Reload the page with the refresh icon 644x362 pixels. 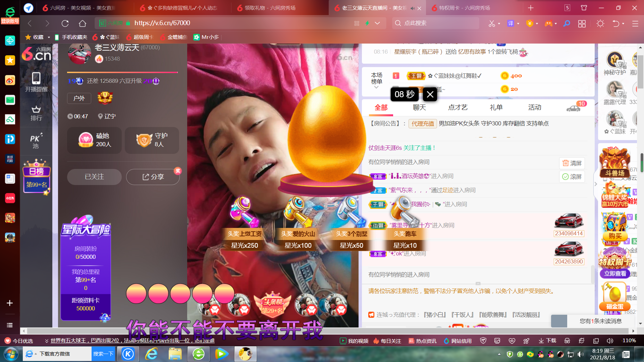[65, 23]
